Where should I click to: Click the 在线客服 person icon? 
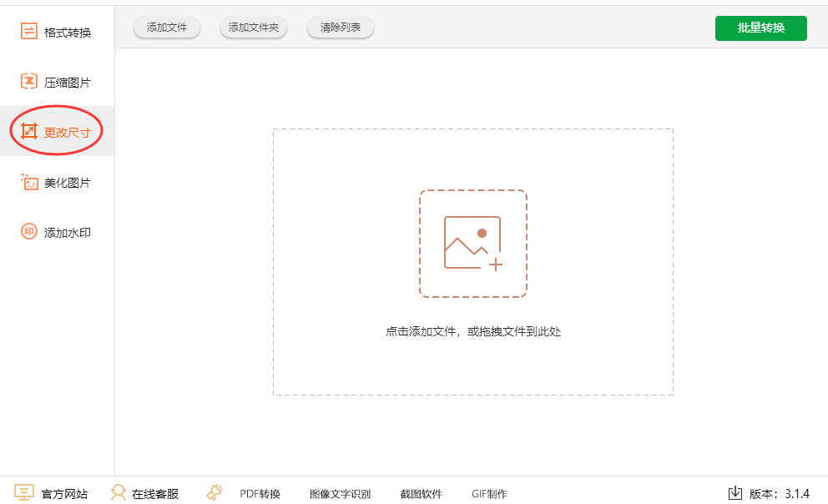click(x=119, y=493)
